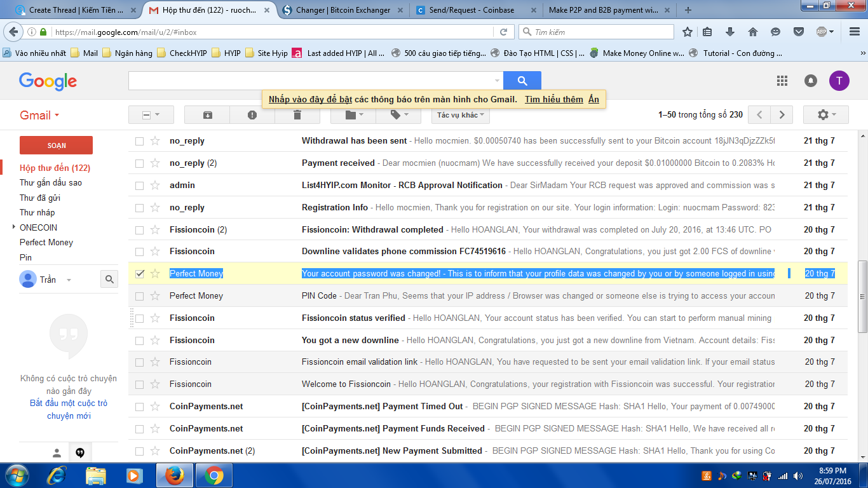Launch Internet Explorer from the taskbar
Viewport: 868px width, 488px height.
[x=57, y=475]
